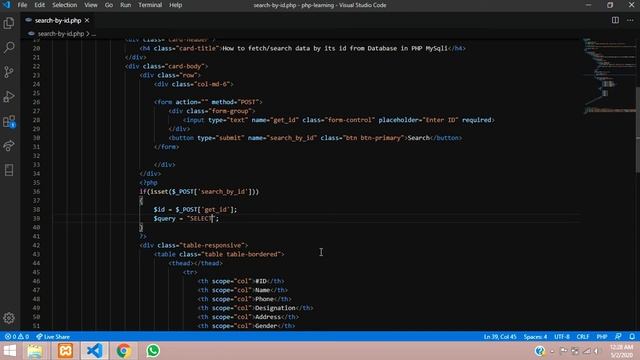Open the Help menu
Image resolution: width=640 pixels, height=360 pixels.
(176, 5)
